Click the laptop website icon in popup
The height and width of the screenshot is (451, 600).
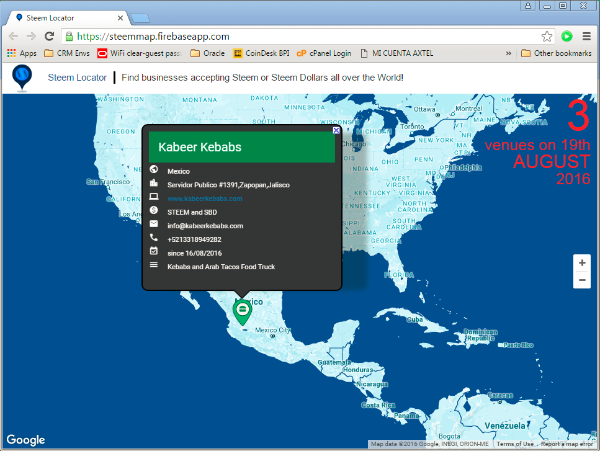point(154,196)
